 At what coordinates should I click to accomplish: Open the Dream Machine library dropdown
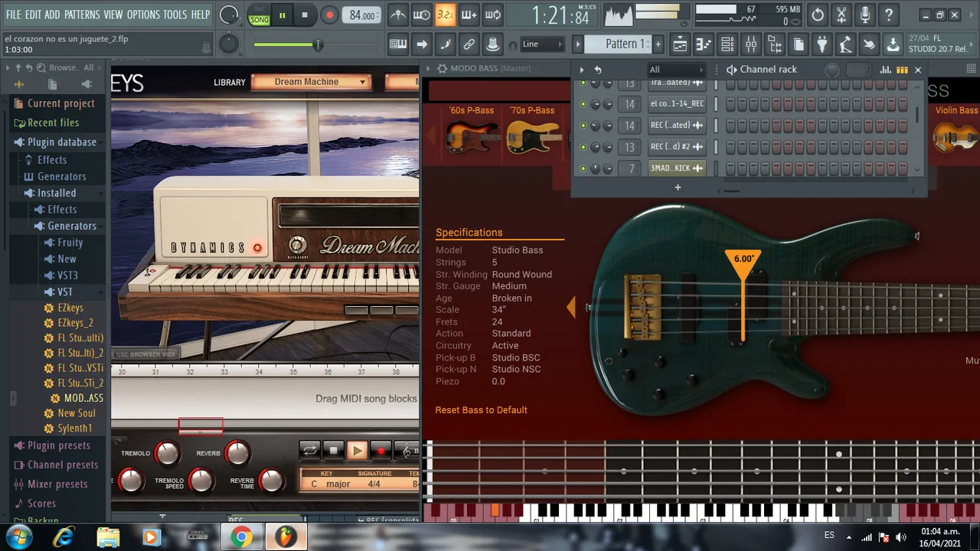tap(311, 82)
